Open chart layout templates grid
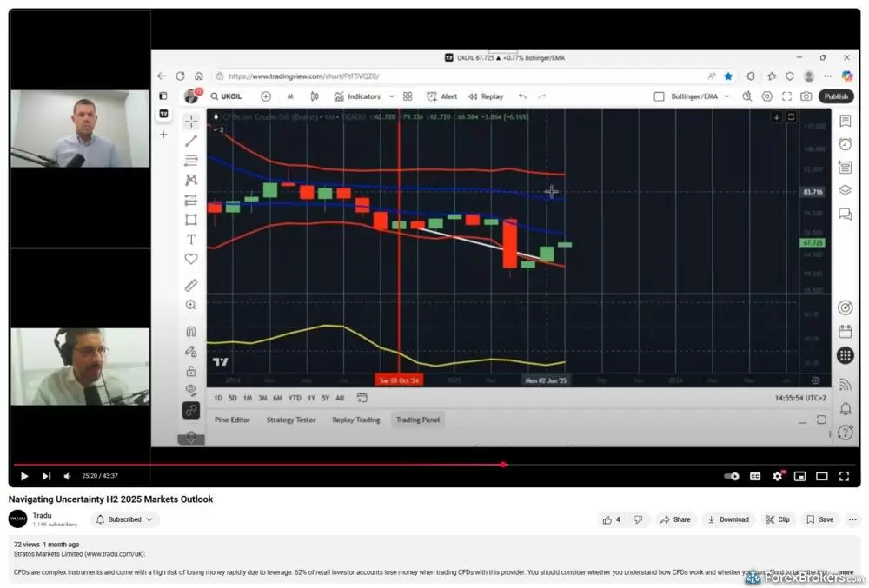This screenshot has width=869, height=588. click(x=408, y=96)
